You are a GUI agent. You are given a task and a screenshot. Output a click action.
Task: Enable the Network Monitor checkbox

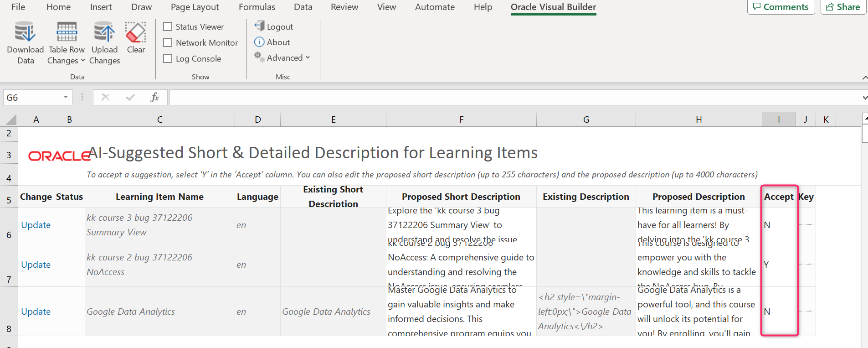tap(168, 43)
